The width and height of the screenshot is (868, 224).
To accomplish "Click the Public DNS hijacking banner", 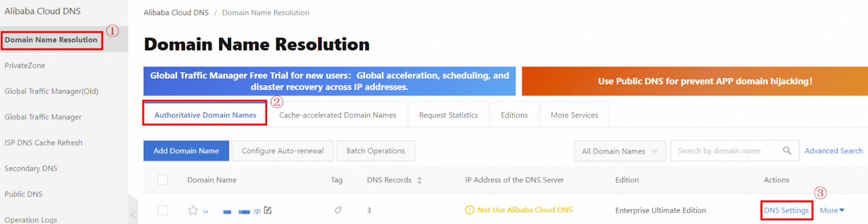I will (x=695, y=81).
